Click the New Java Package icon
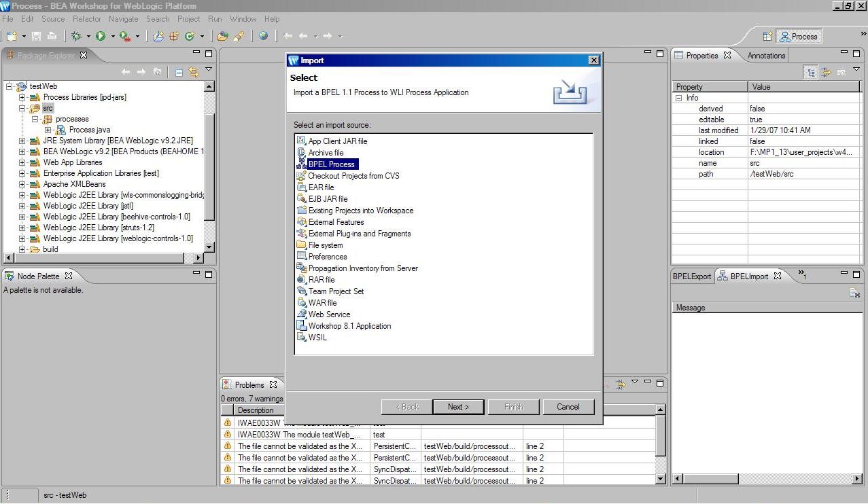 (x=174, y=36)
